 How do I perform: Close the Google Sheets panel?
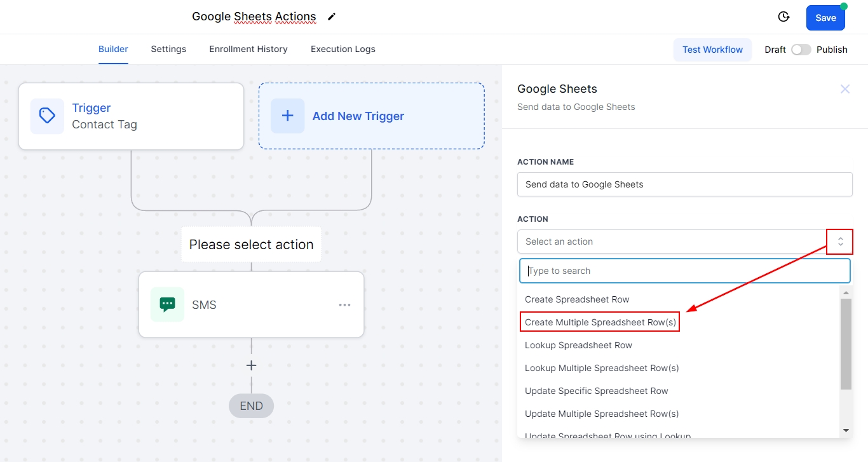point(844,90)
